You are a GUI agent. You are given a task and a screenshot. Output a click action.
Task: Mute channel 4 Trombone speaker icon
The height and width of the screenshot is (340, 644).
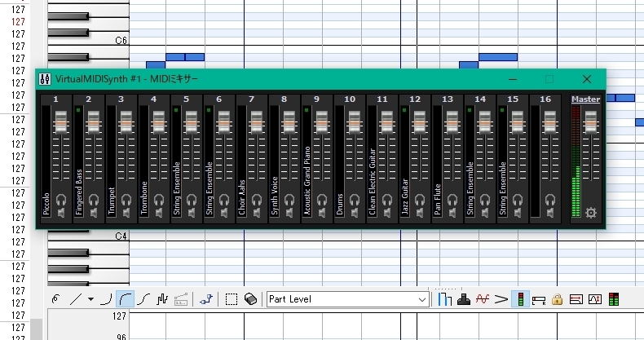159,213
